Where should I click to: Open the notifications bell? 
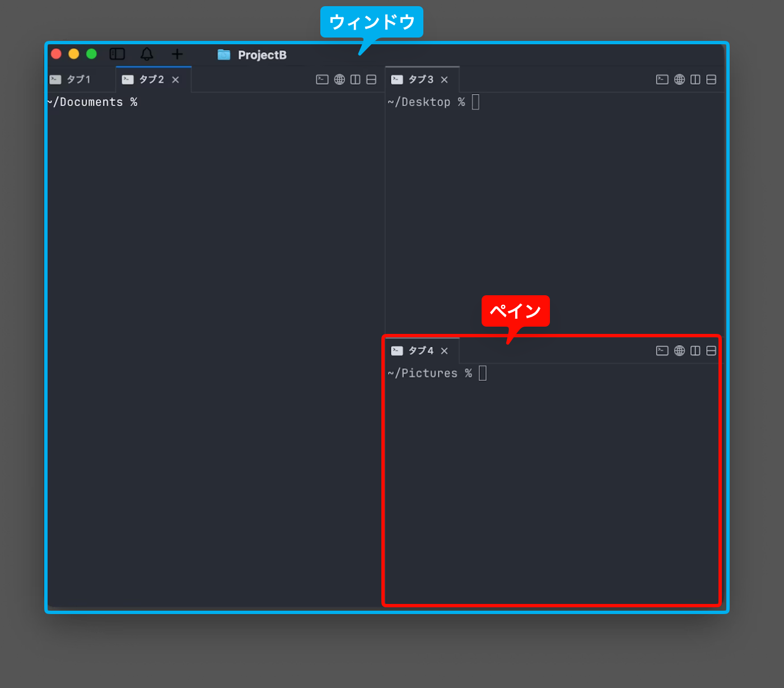click(x=147, y=54)
